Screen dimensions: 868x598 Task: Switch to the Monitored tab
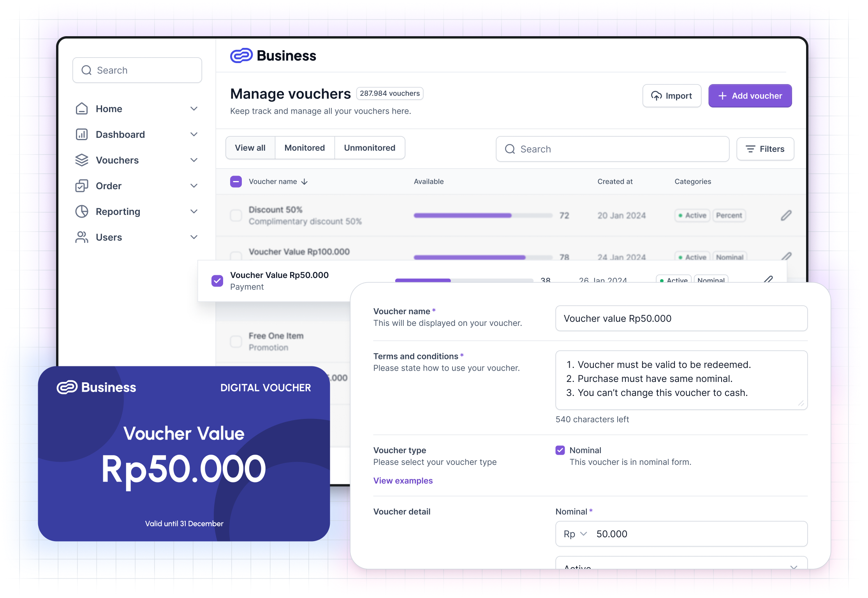coord(305,148)
